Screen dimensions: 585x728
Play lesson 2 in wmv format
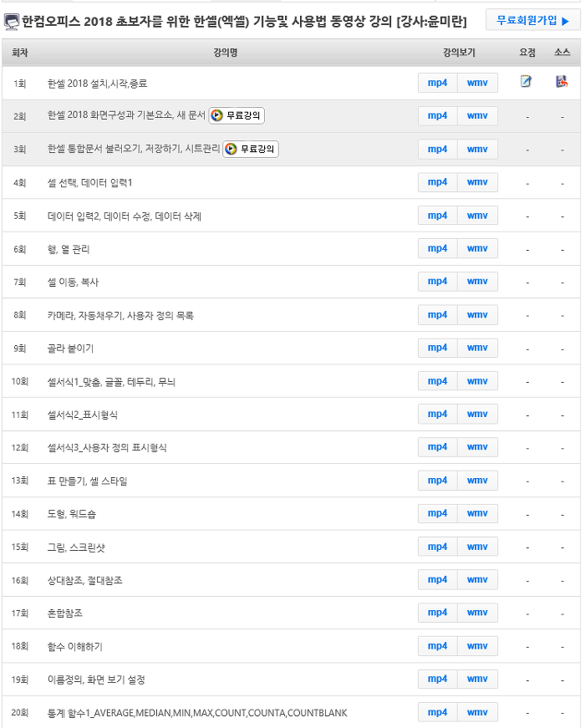pyautogui.click(x=477, y=115)
